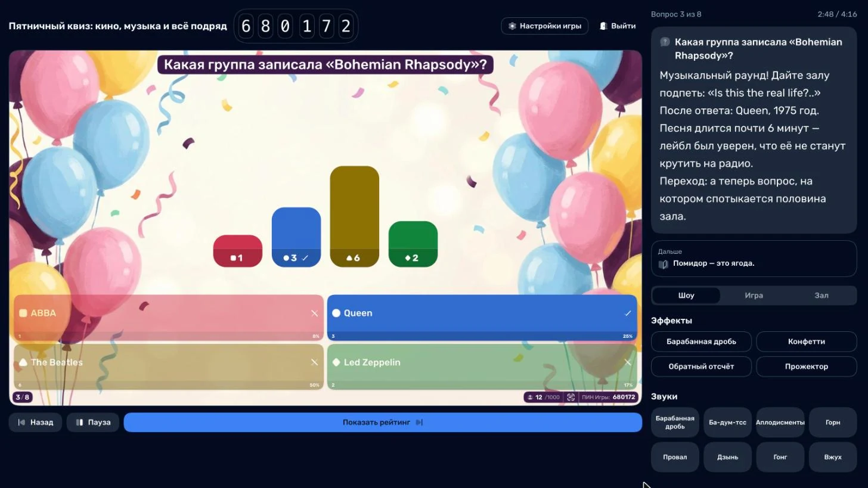The image size is (868, 488).
Task: Pause the game with Пауза
Action: pyautogui.click(x=93, y=422)
